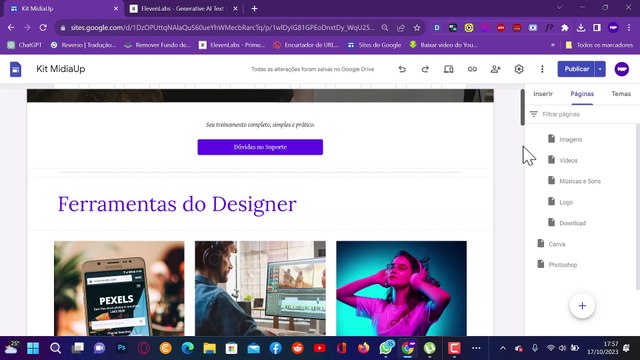Select the woman with headphones image
The width and height of the screenshot is (640, 360).
tap(401, 288)
